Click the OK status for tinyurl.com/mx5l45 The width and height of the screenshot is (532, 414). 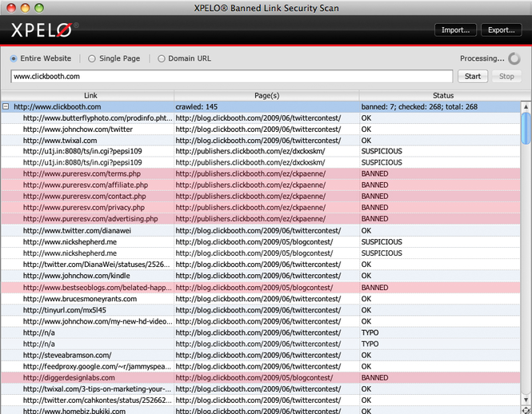point(366,310)
